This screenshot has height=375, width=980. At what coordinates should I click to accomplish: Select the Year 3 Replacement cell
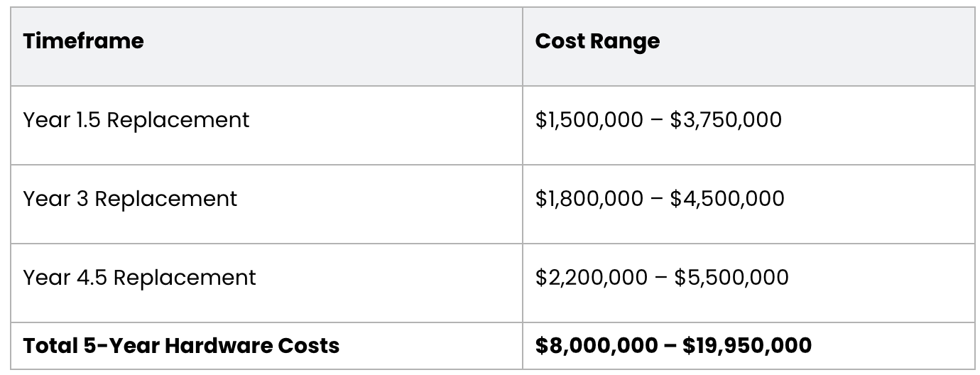tap(130, 199)
